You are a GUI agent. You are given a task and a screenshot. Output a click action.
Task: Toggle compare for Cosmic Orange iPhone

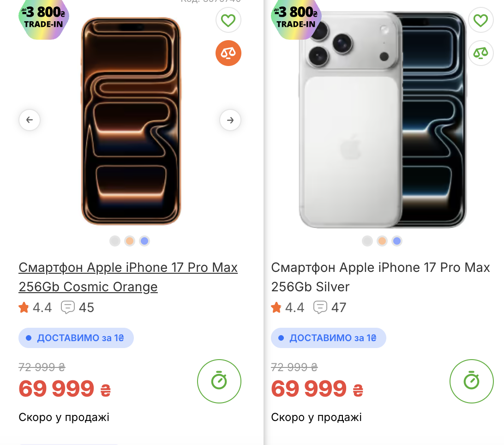pos(228,53)
